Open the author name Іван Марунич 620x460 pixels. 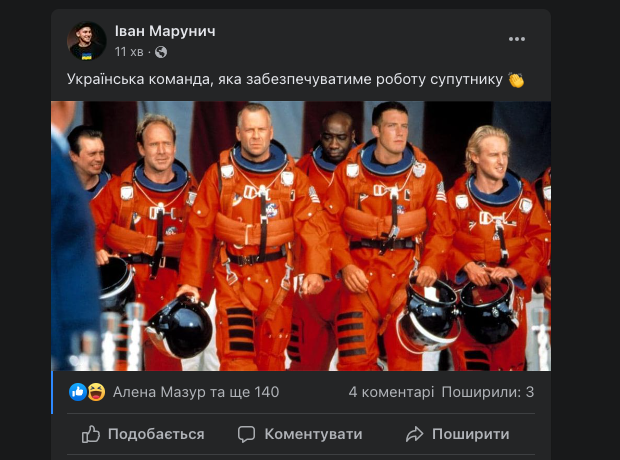165,31
